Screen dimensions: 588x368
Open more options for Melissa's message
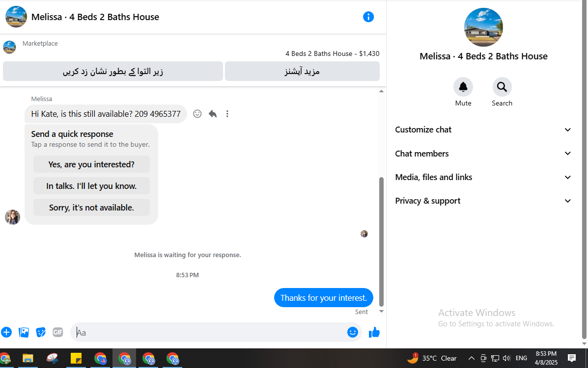point(227,113)
